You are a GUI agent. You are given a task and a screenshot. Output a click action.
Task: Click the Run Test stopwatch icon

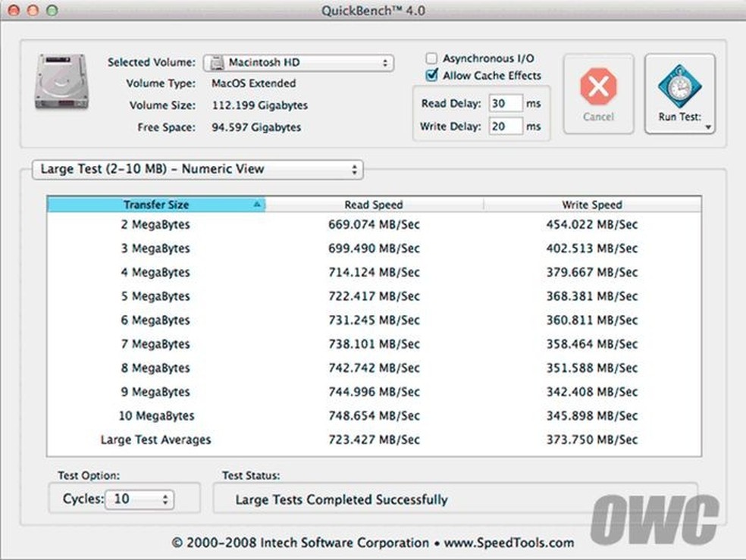point(679,87)
